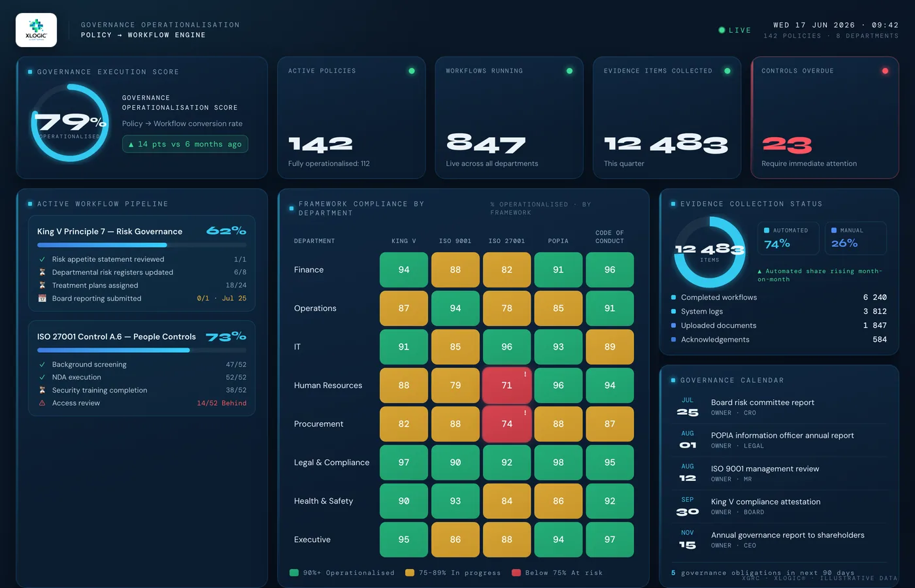Image resolution: width=915 pixels, height=588 pixels.
Task: Click ISO 27001 Control A.6 progress bar
Action: point(142,350)
